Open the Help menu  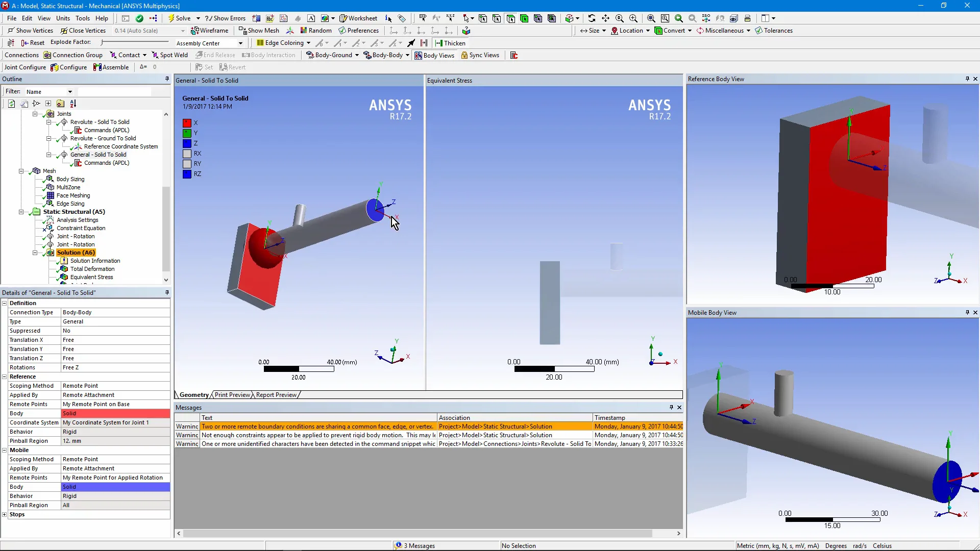(102, 18)
